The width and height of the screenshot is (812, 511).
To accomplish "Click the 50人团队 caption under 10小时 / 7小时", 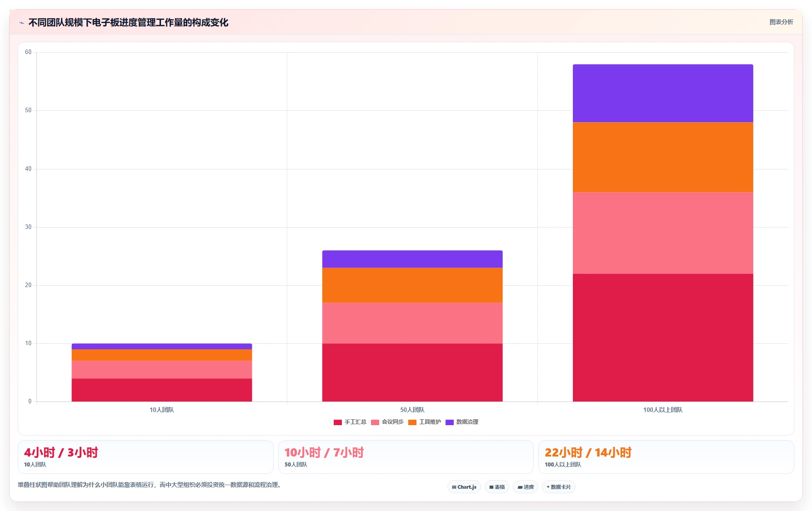I will (x=296, y=465).
